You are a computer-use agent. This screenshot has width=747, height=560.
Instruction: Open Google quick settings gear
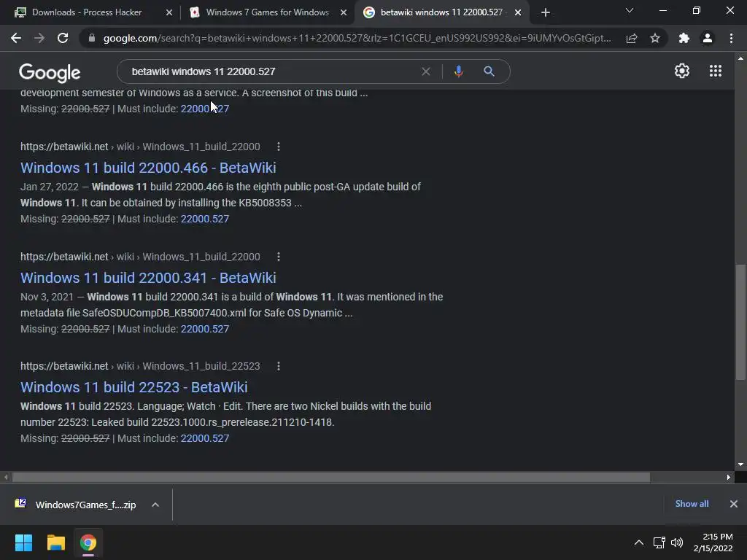click(682, 71)
